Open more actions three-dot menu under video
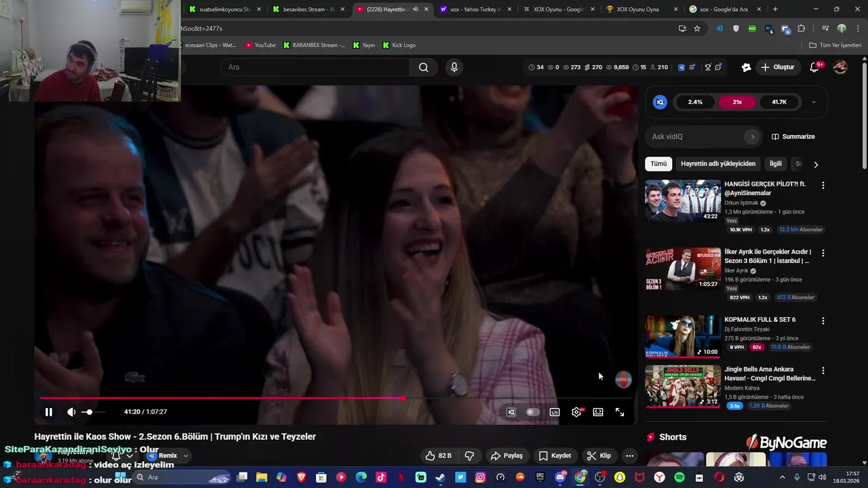The height and width of the screenshot is (488, 868). point(629,455)
